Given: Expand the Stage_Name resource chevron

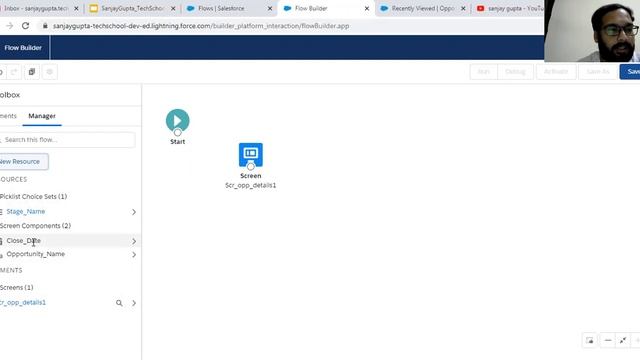Looking at the screenshot, I should (x=134, y=212).
